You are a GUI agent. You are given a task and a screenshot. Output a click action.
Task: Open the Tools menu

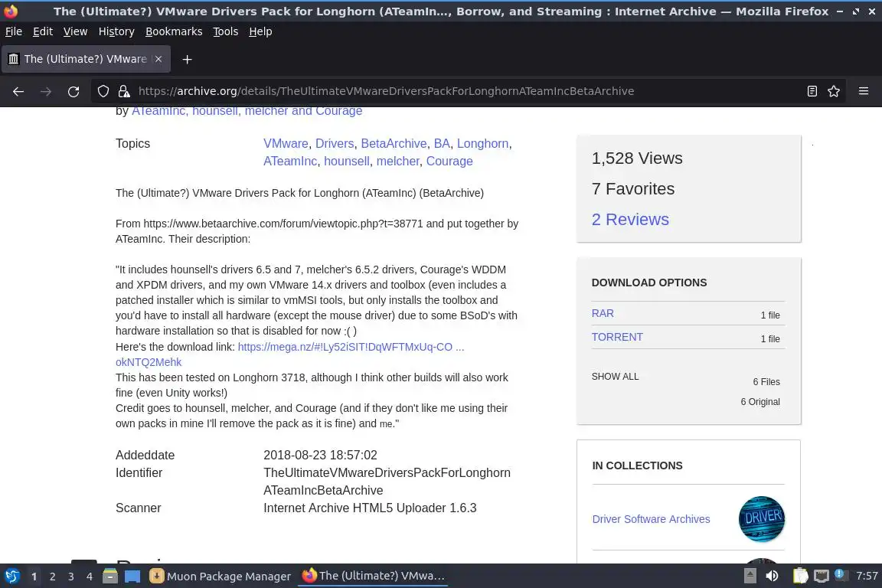click(226, 31)
